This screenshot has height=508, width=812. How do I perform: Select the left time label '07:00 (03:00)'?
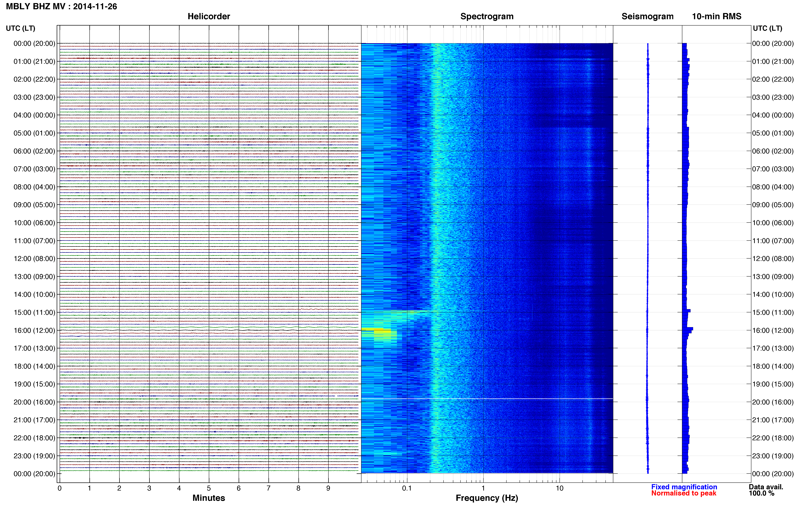pyautogui.click(x=34, y=169)
